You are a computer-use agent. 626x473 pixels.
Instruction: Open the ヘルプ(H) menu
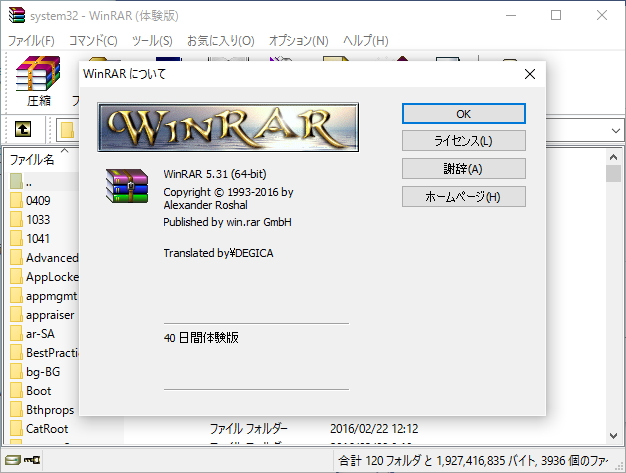(x=366, y=41)
